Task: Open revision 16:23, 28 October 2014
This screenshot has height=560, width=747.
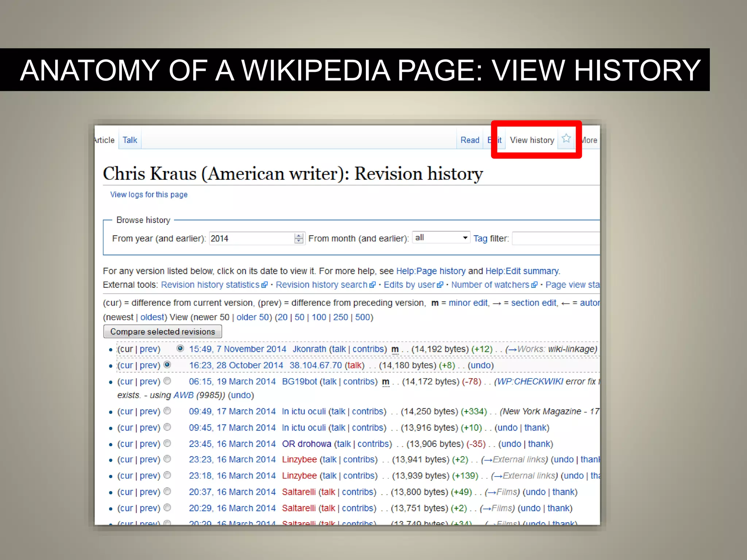Action: pos(236,365)
